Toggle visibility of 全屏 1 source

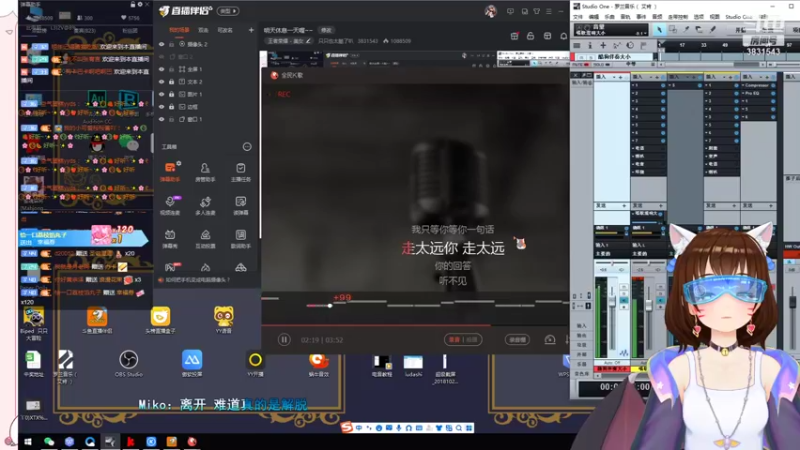coord(162,69)
